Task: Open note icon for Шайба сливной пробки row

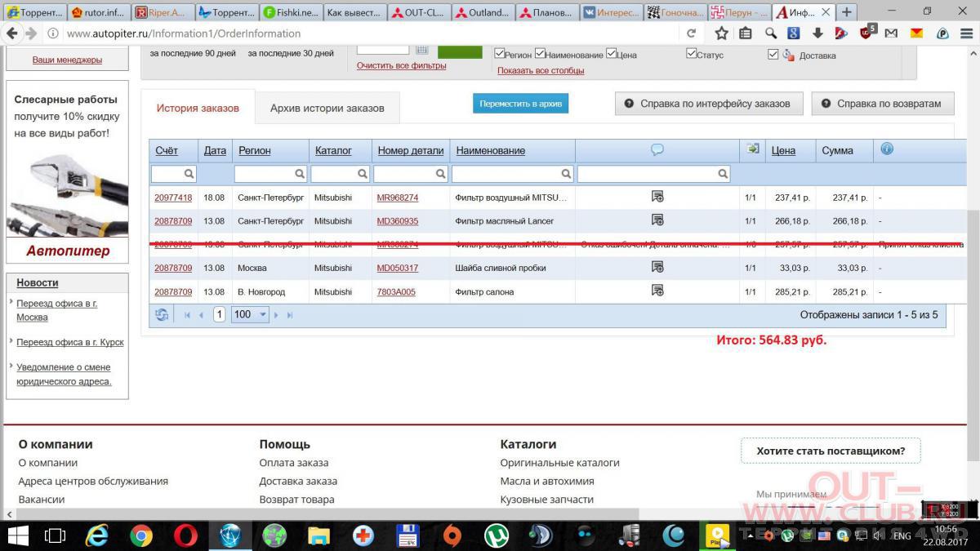Action: coord(657,267)
